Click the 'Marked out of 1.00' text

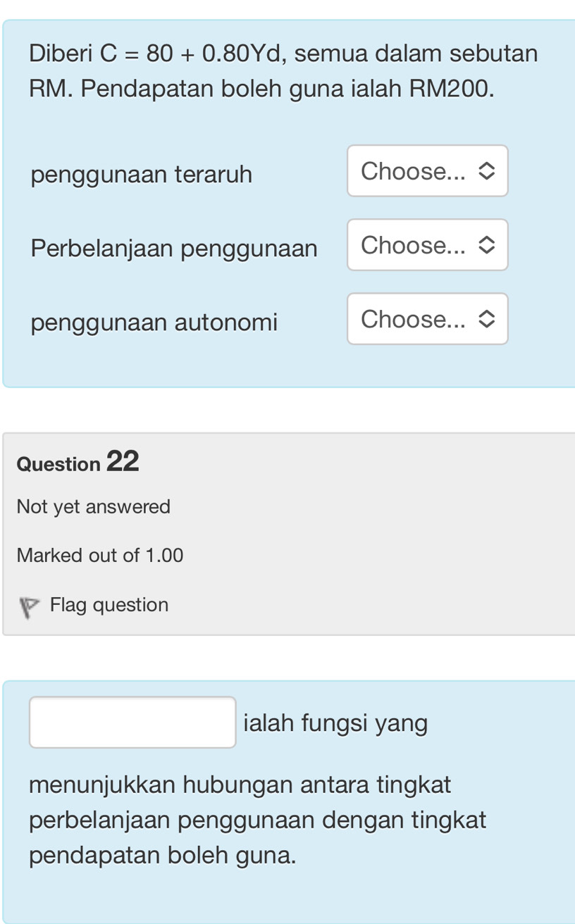(100, 555)
